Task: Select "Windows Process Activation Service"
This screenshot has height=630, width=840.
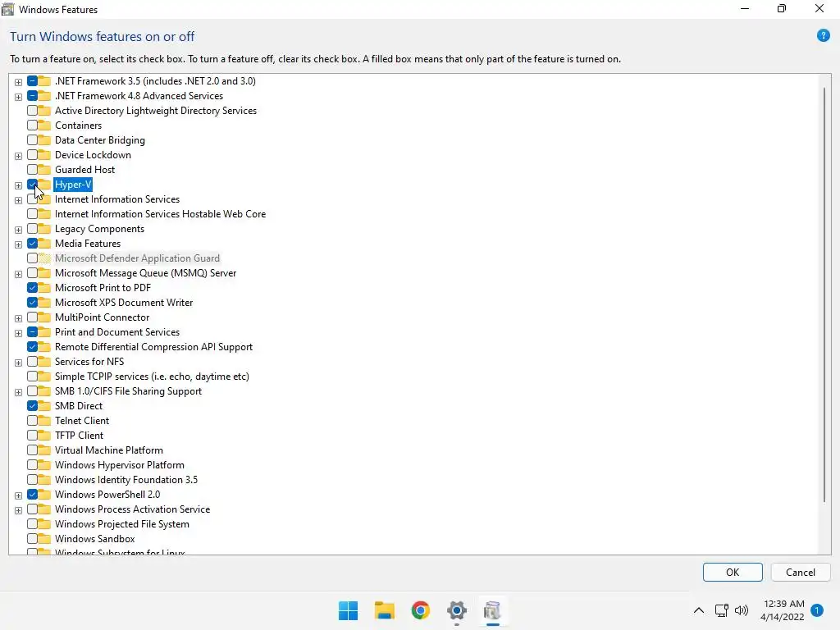Action: point(132,509)
